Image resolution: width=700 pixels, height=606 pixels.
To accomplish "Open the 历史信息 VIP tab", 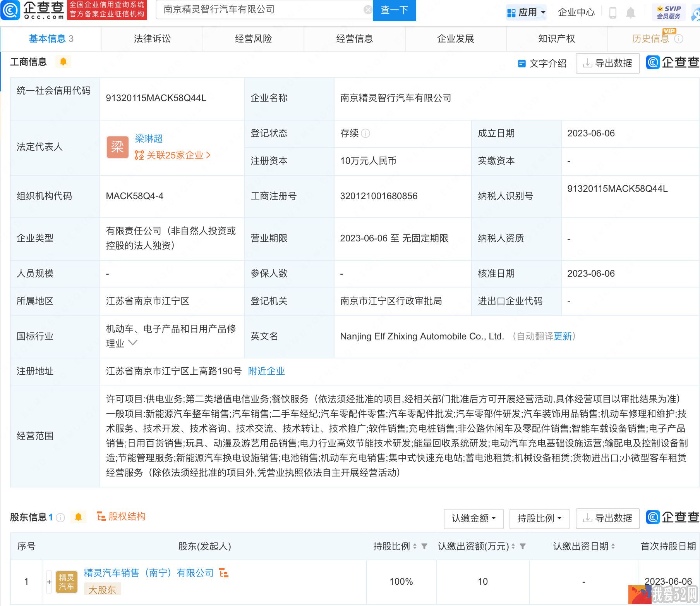I will (x=650, y=39).
